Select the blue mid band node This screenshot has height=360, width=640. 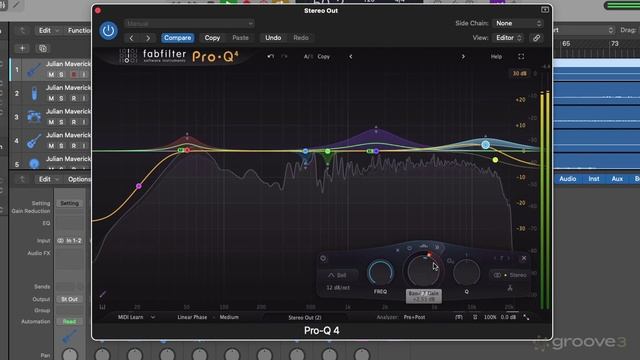(305, 151)
